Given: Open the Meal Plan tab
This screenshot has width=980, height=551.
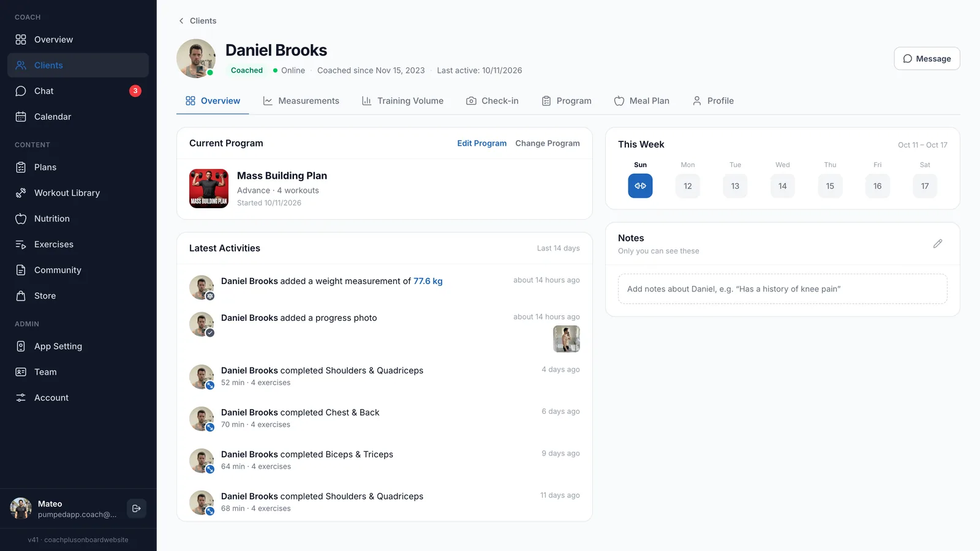Looking at the screenshot, I should pyautogui.click(x=642, y=101).
